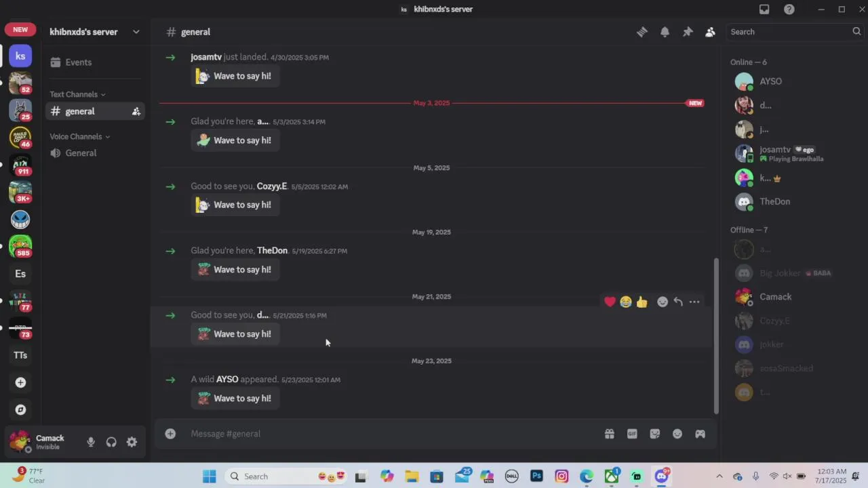
Task: Open Discover servers compass icon
Action: [20, 409]
